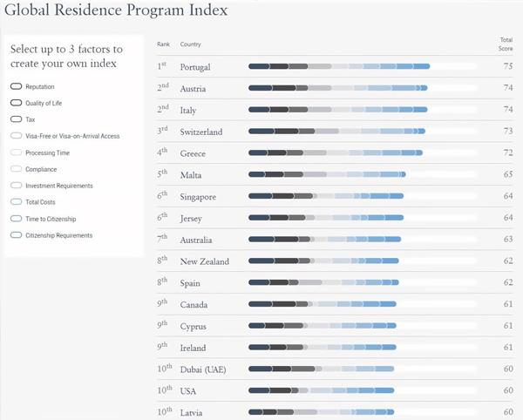Toggle the Tax factor
This screenshot has height=420, width=523.
(x=16, y=119)
